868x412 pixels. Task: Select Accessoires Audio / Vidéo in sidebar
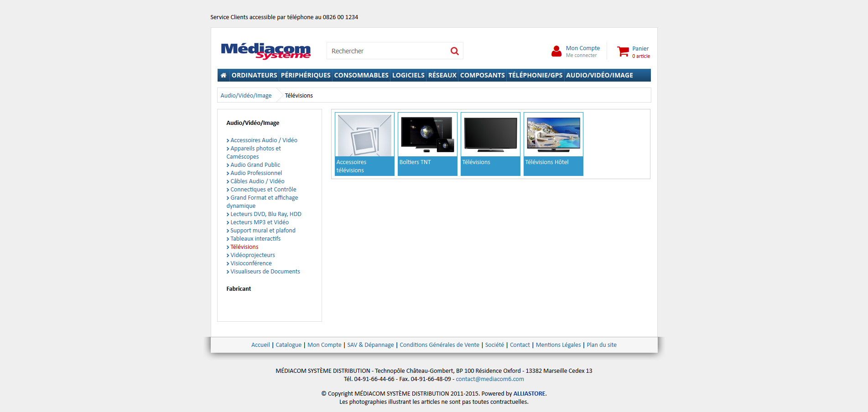click(x=264, y=140)
